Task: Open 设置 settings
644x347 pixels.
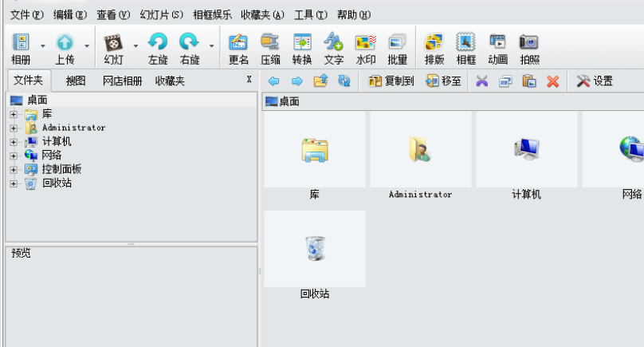Action: pyautogui.click(x=595, y=81)
